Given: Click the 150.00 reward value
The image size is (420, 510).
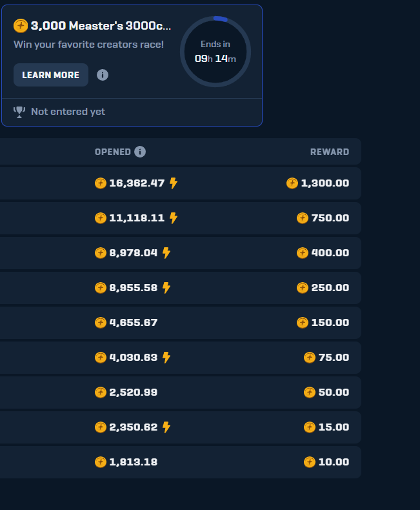Looking at the screenshot, I should point(330,322).
